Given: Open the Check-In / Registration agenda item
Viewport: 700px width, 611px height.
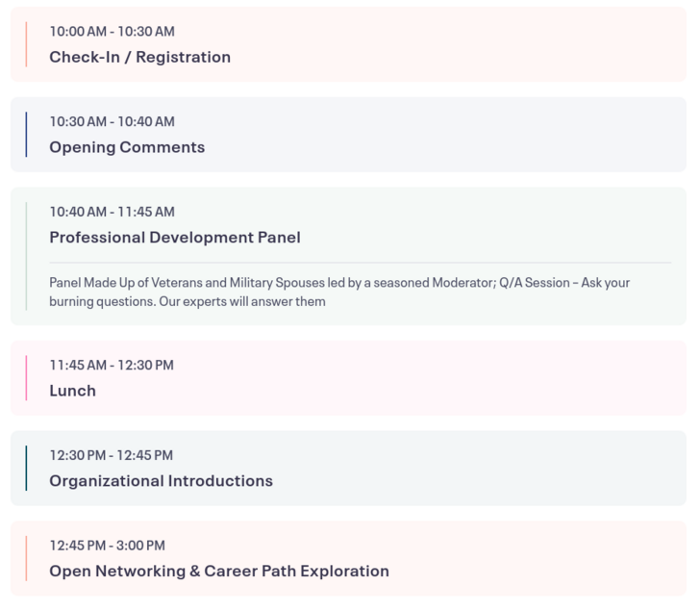Looking at the screenshot, I should point(348,44).
